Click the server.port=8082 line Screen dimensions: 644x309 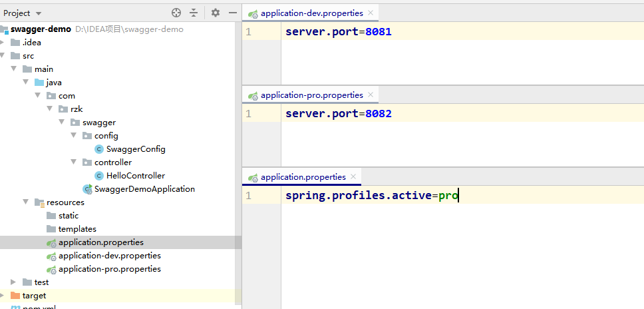point(339,113)
